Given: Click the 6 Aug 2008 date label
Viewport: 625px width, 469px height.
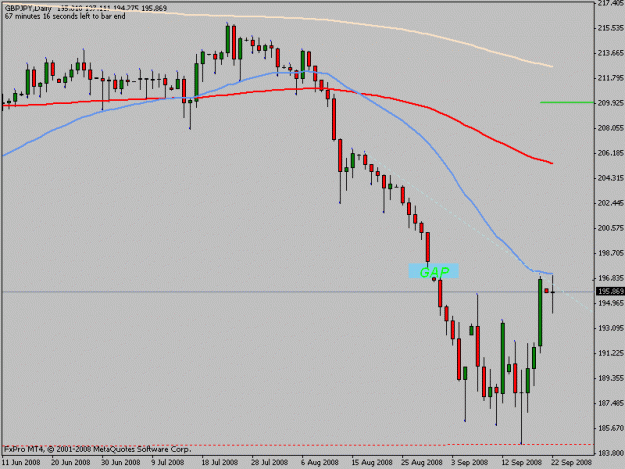Looking at the screenshot, I should click(x=320, y=463).
